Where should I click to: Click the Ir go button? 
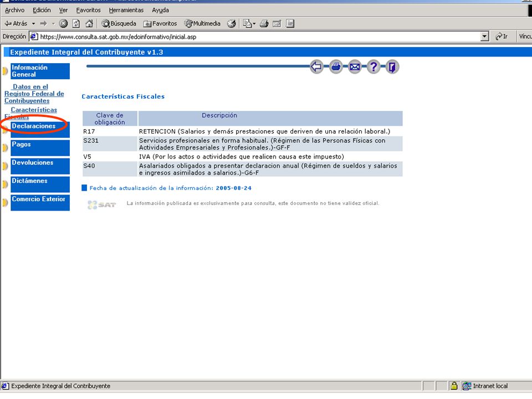[502, 37]
